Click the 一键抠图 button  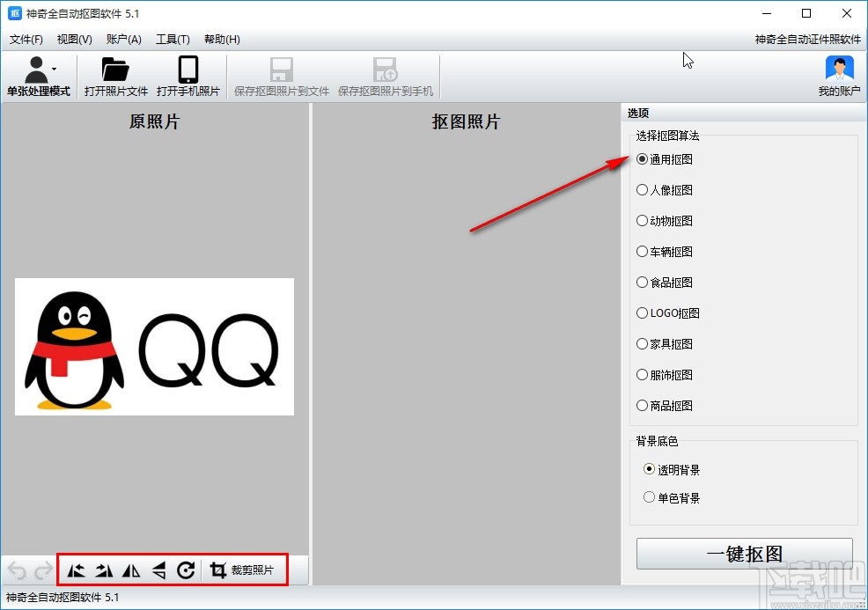[744, 554]
